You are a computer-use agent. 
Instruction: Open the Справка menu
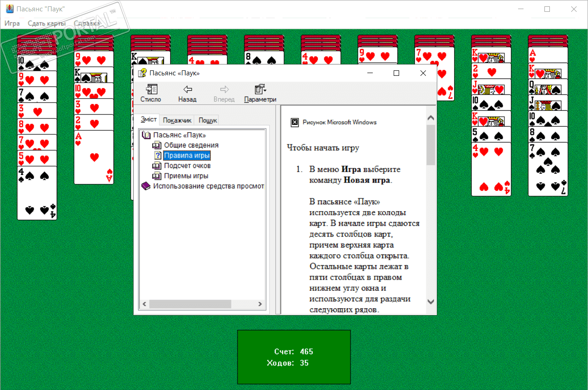87,23
